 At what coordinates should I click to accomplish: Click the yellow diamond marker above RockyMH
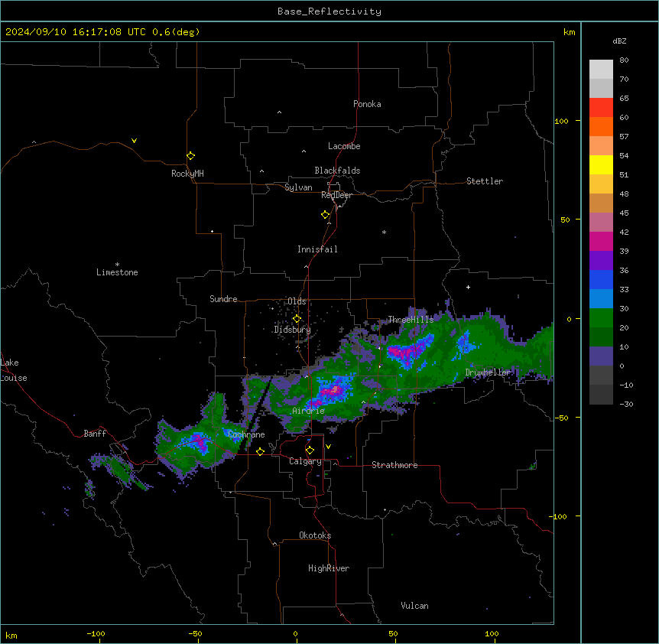(190, 156)
